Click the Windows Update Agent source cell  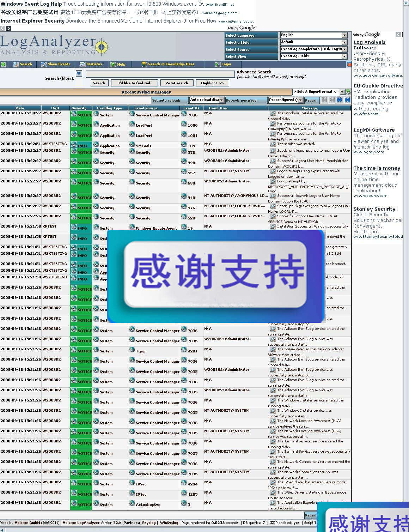point(154,228)
